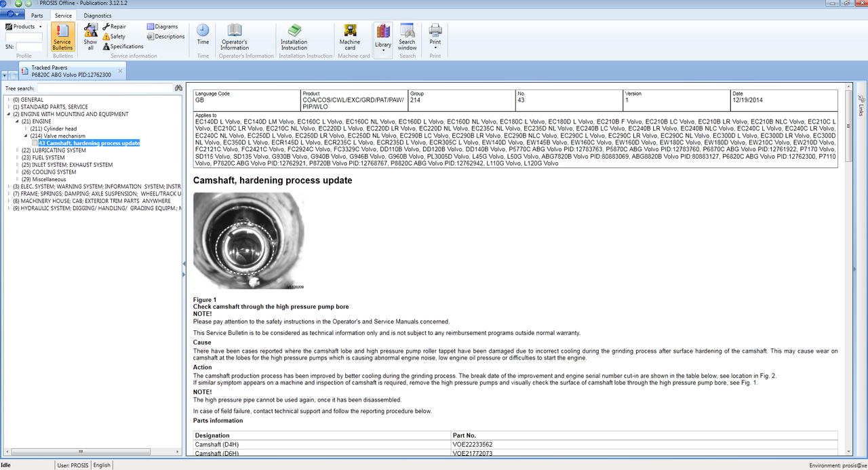Open Operator's Information book
The image size is (868, 470).
(235, 37)
